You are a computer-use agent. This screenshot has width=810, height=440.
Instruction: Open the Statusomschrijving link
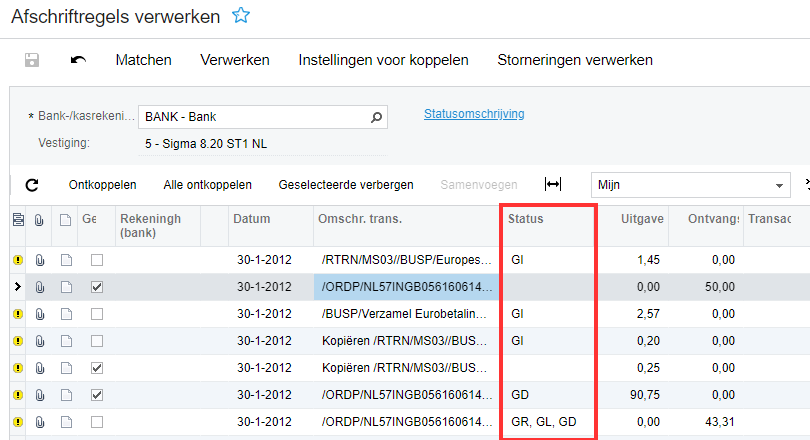point(474,114)
